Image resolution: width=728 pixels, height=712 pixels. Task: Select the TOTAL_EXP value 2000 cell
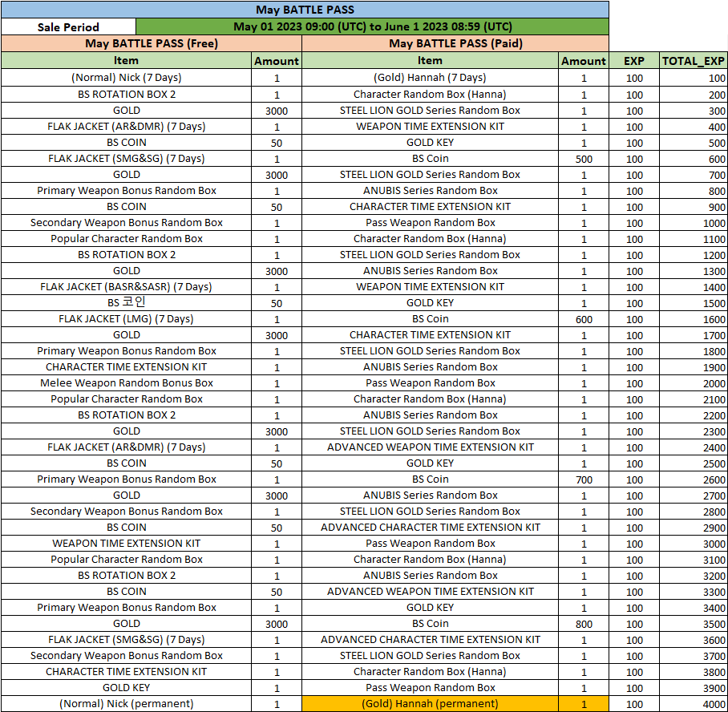click(693, 383)
